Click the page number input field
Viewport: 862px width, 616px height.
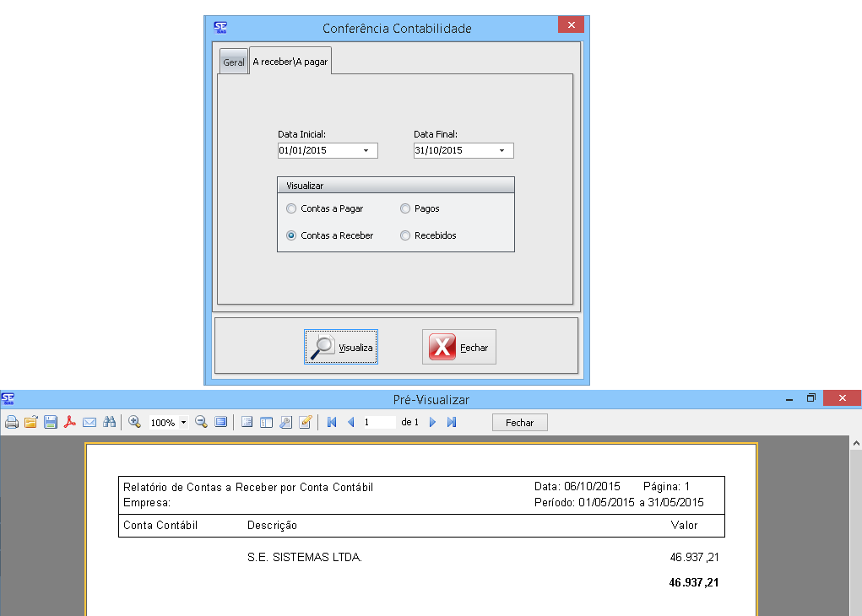(x=378, y=422)
